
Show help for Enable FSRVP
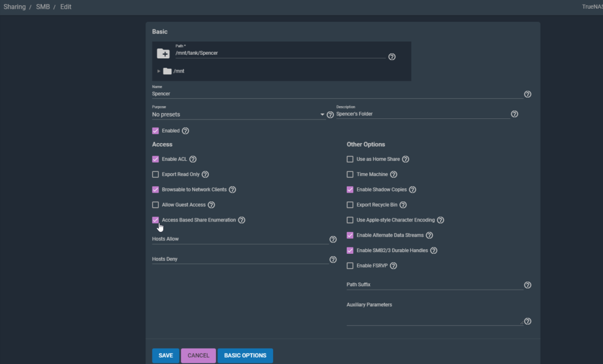[393, 266]
